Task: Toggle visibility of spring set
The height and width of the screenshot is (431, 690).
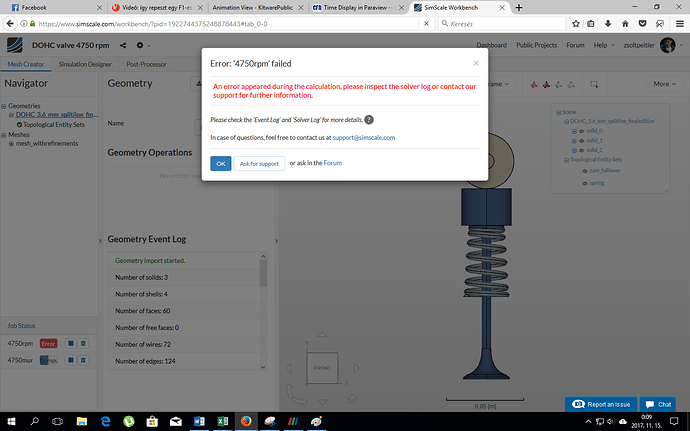Action: tap(585, 184)
